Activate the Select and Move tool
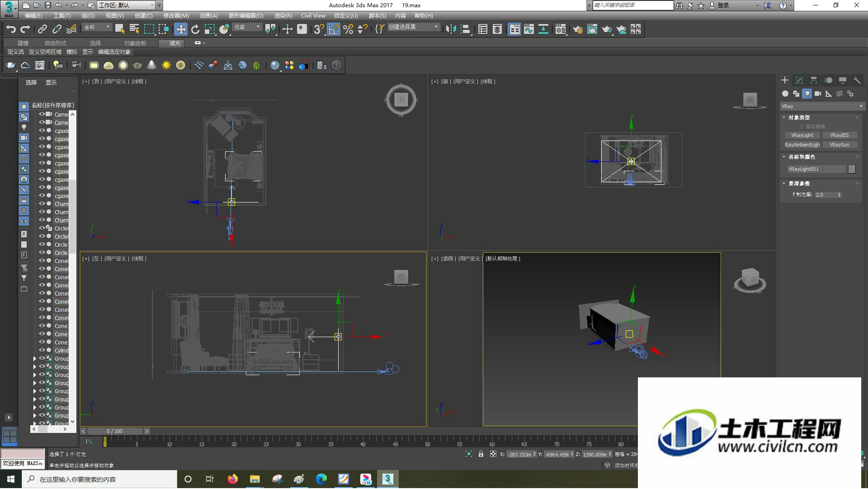 pos(181,29)
